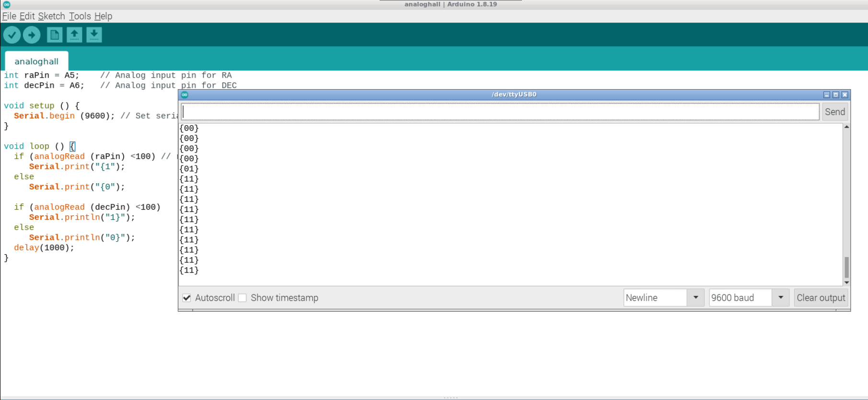Open a sketch with the up-arrow icon
Image resolution: width=868 pixels, height=400 pixels.
[74, 35]
